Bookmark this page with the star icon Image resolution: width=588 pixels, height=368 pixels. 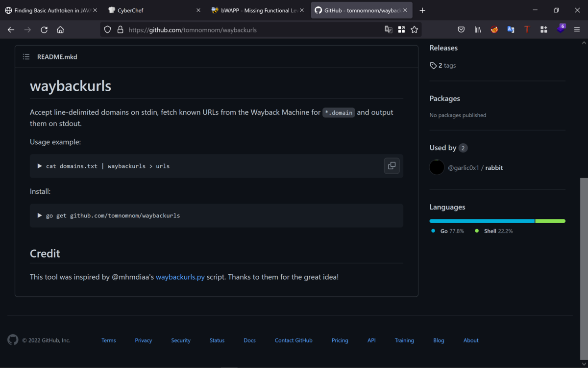[415, 29]
